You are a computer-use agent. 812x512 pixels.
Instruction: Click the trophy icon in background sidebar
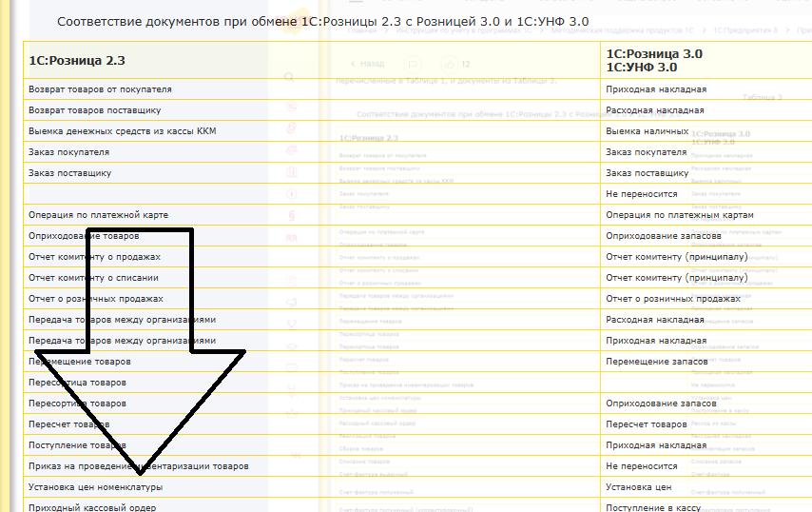point(292,325)
